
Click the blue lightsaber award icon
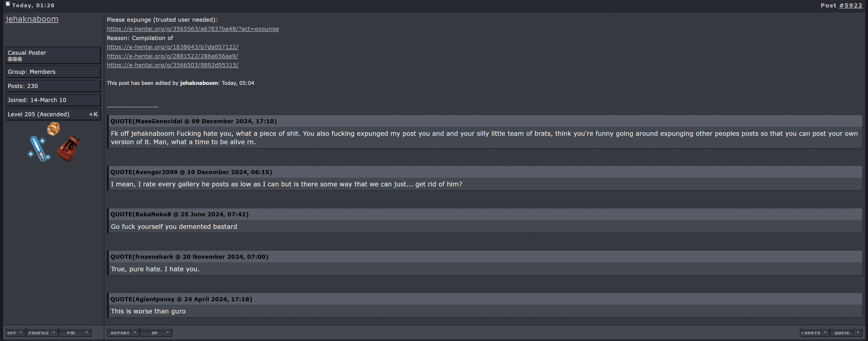pyautogui.click(x=39, y=148)
